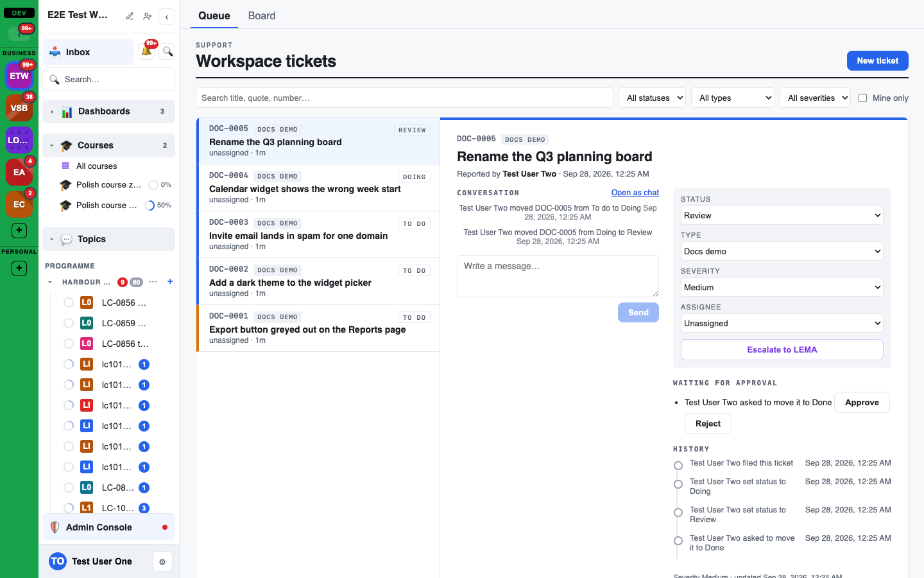This screenshot has width=924, height=578.
Task: Open the Harbour programme more-options menu
Action: pyautogui.click(x=153, y=281)
